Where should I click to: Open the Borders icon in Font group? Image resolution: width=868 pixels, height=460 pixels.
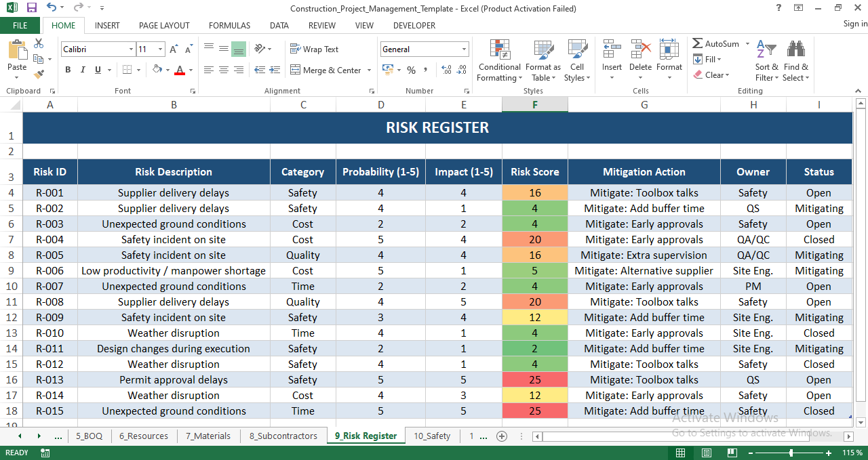[x=127, y=70]
